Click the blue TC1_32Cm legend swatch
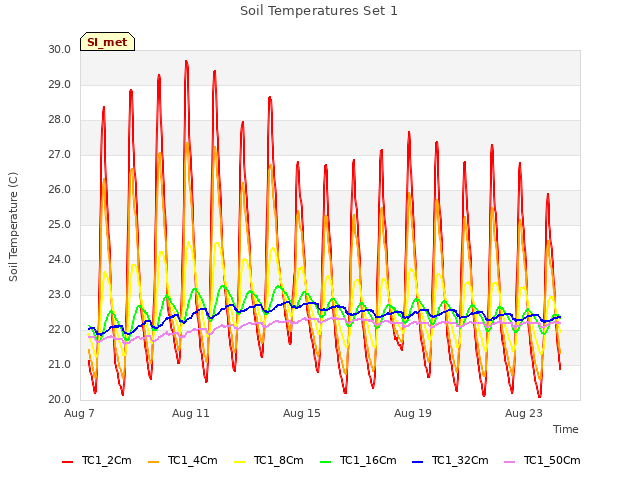 [418, 462]
